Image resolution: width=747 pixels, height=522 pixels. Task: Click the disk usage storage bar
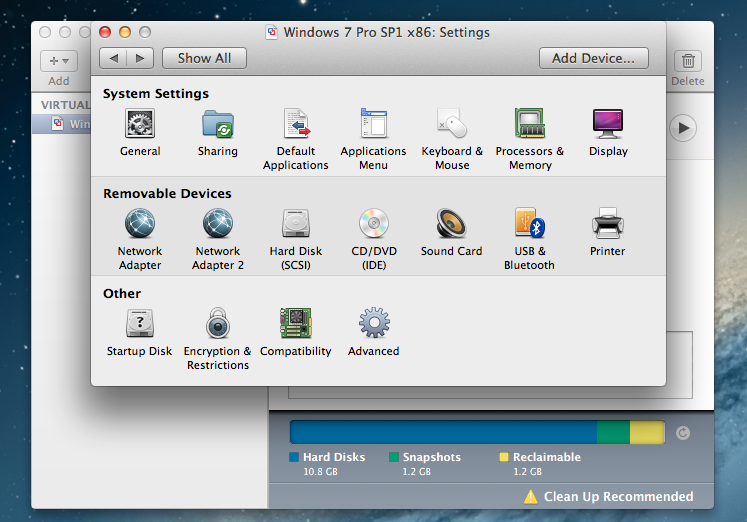477,432
